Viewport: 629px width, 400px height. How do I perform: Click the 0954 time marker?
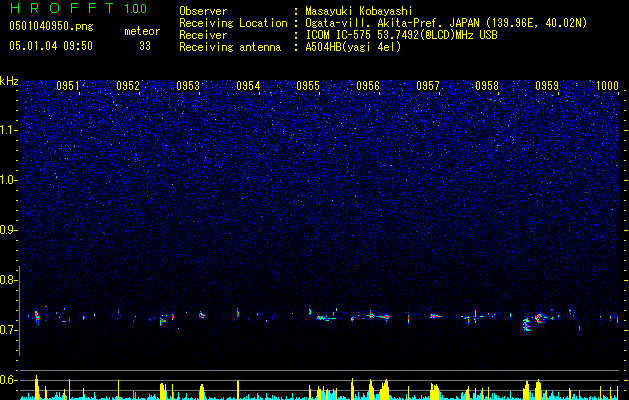[248, 85]
